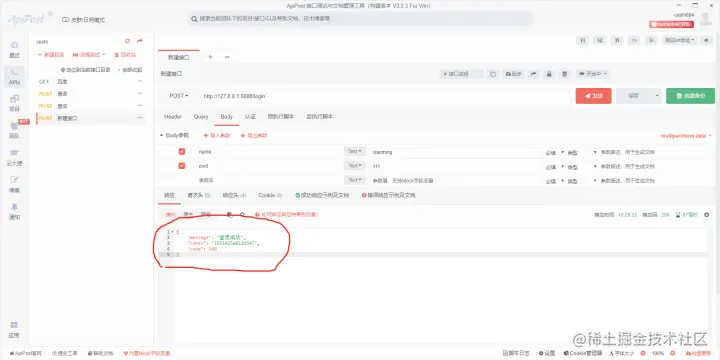This screenshot has width=720, height=360.
Task: Open the Text type dropdown for pwd row
Action: (354, 166)
